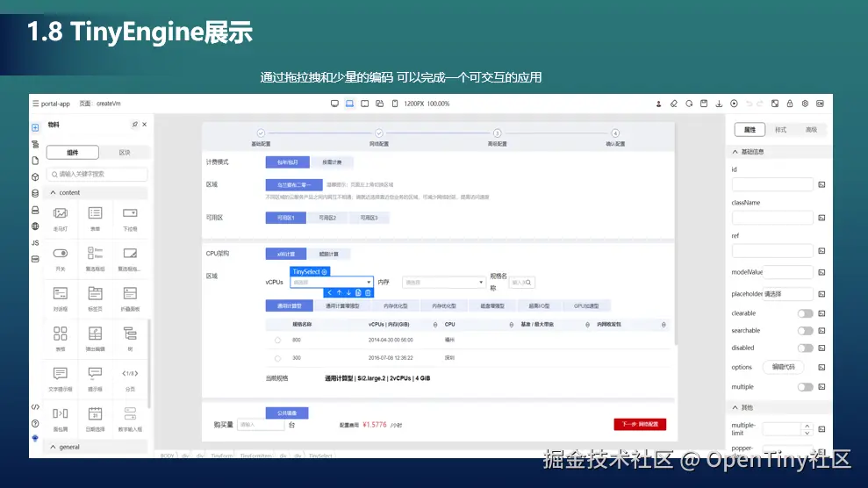Open the TinySelect label settings gear
Image resolution: width=868 pixels, height=488 pixels.
[x=325, y=272]
